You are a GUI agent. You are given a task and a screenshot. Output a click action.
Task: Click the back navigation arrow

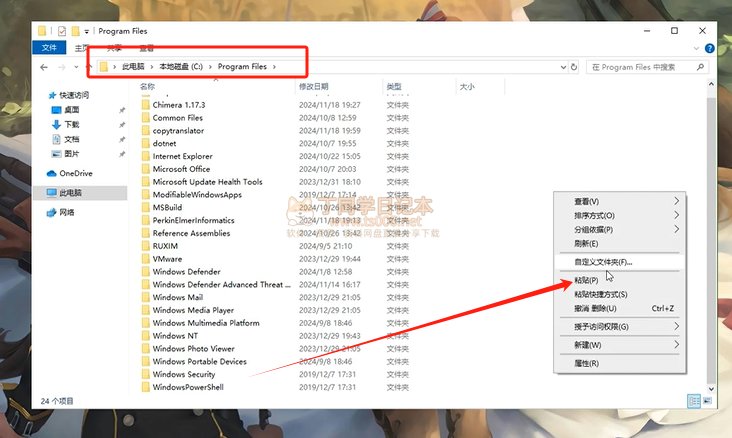[x=44, y=67]
